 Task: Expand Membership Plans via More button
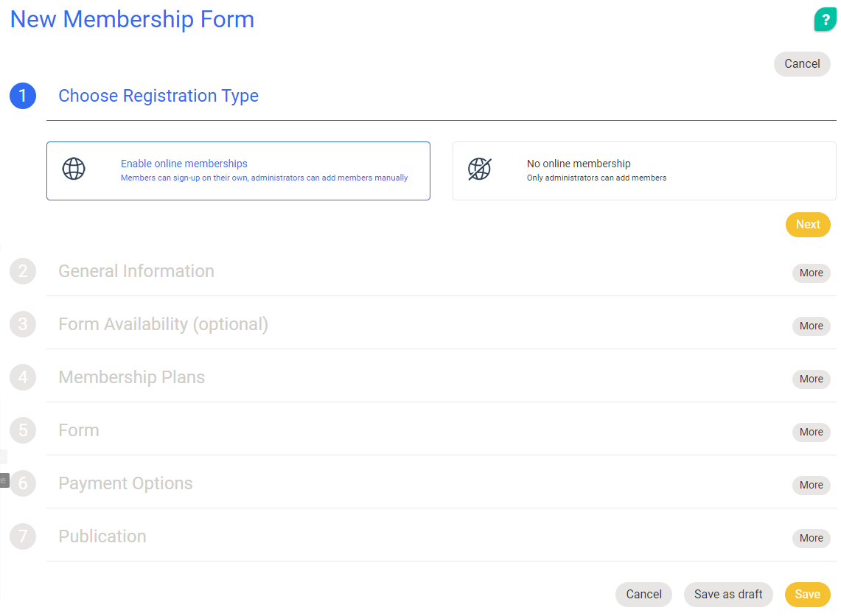tap(811, 379)
